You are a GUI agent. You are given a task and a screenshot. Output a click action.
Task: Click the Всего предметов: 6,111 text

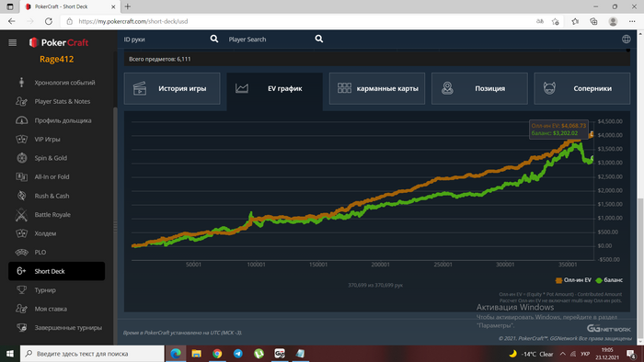160,59
